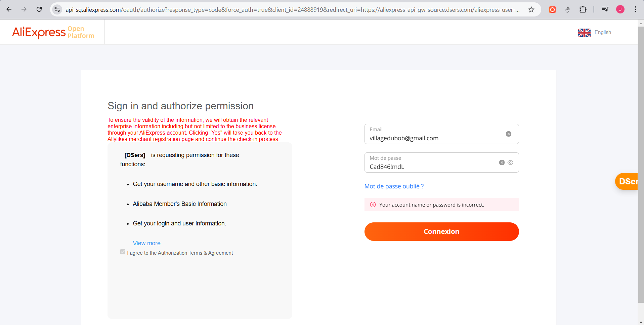Open the Chrome profile avatar menu

(x=620, y=9)
